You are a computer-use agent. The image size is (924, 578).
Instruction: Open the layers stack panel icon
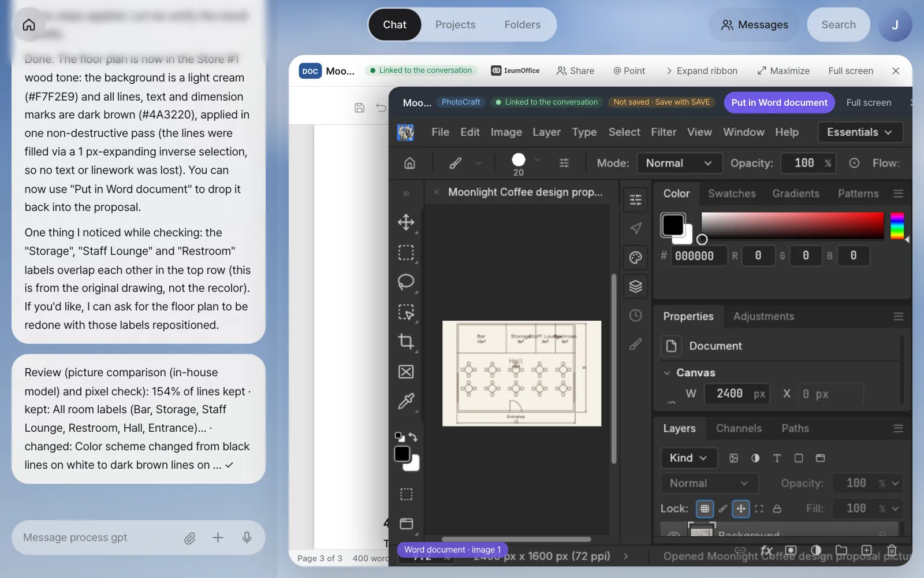[635, 287]
